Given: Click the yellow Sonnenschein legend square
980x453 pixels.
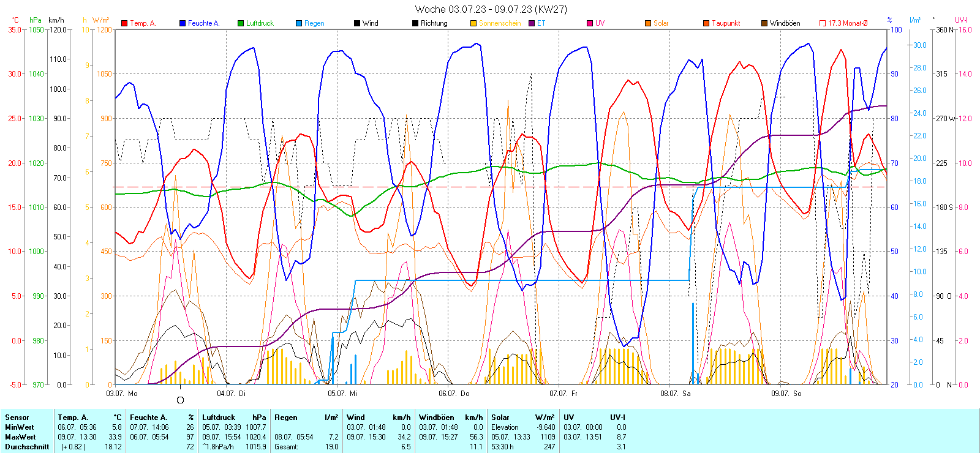Looking at the screenshot, I should (x=473, y=23).
